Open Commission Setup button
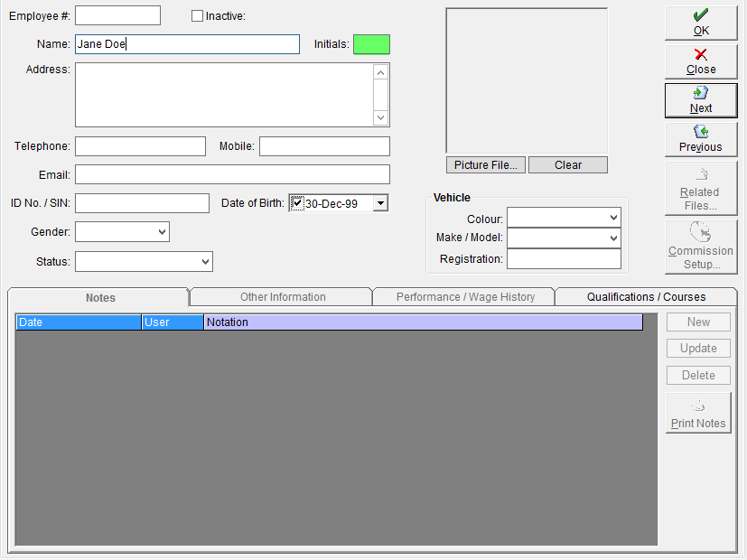This screenshot has height=560, width=747. pos(701,247)
